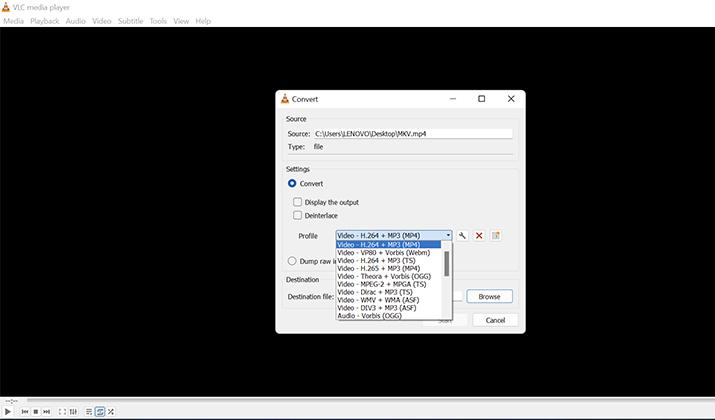Delete selected profile red X icon
Screen dimensions: 715x420
(479, 236)
